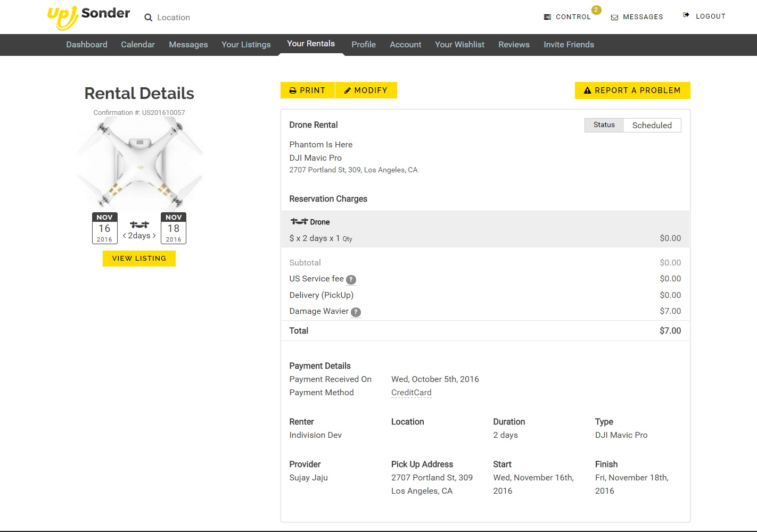Click the Nov 18 end date box

coord(174,228)
